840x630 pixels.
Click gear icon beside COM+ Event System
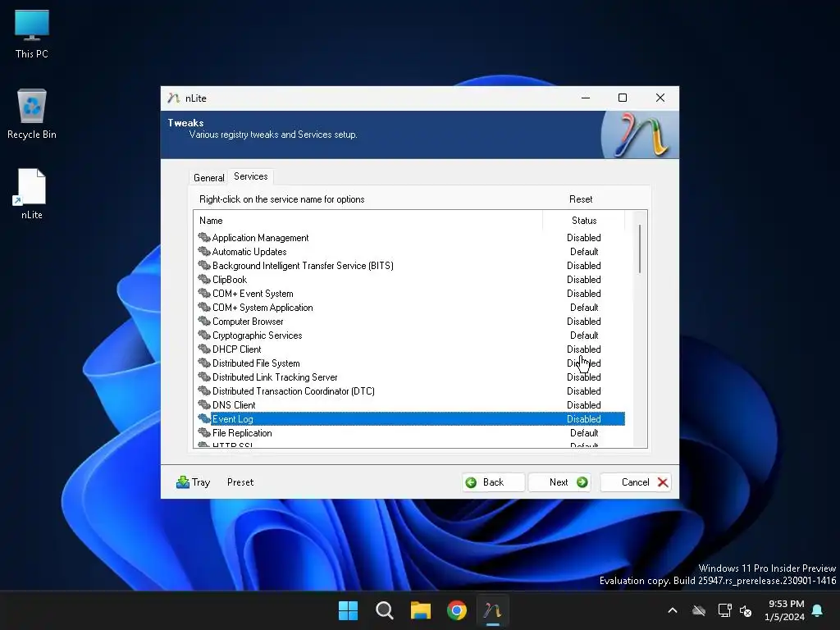[x=204, y=293]
